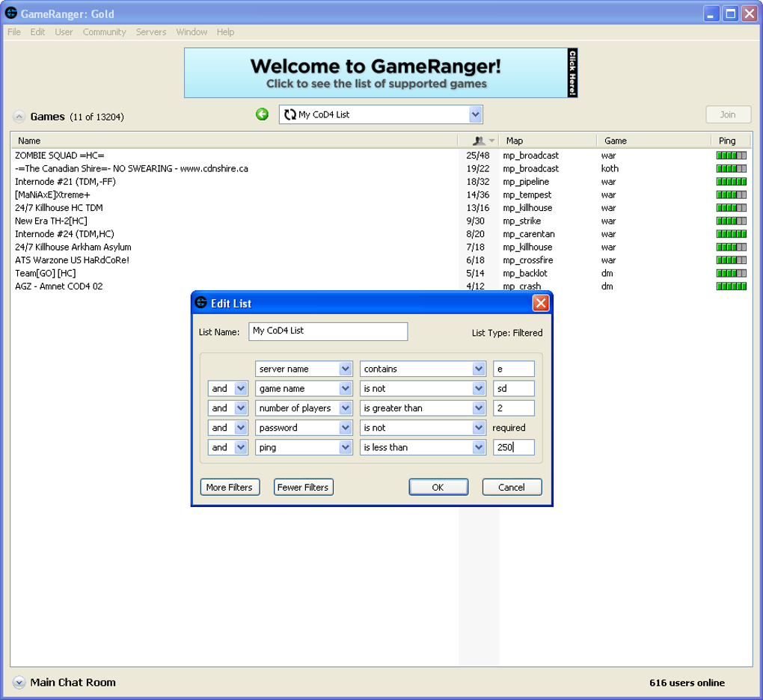The height and width of the screenshot is (700, 763).
Task: Click the Cancel button
Action: [x=512, y=487]
